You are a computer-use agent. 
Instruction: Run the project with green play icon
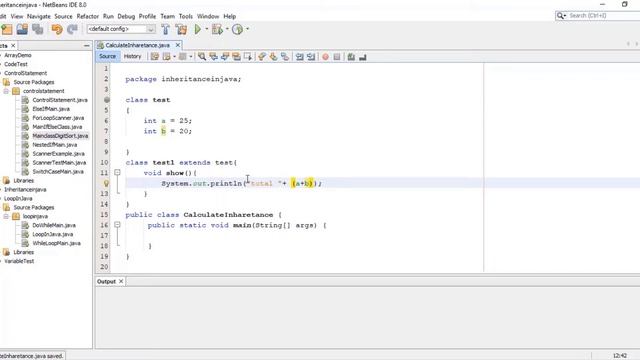[x=198, y=29]
